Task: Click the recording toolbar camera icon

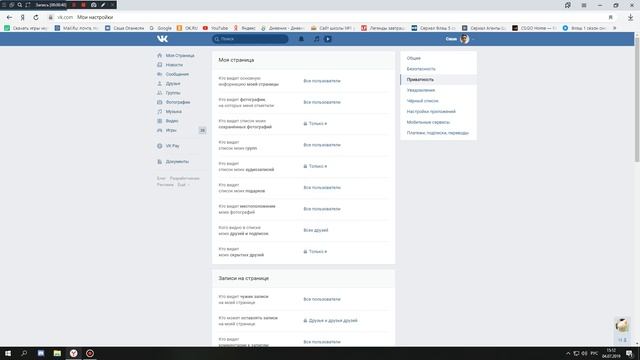Action: [x=93, y=5]
